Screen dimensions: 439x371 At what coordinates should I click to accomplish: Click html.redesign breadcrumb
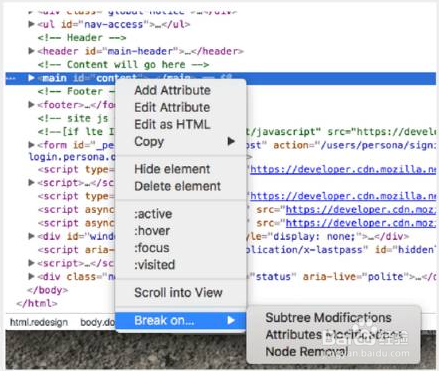tap(39, 322)
